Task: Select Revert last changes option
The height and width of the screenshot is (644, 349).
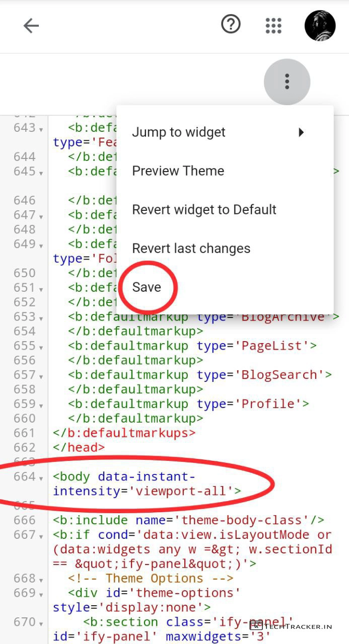Action: [191, 249]
